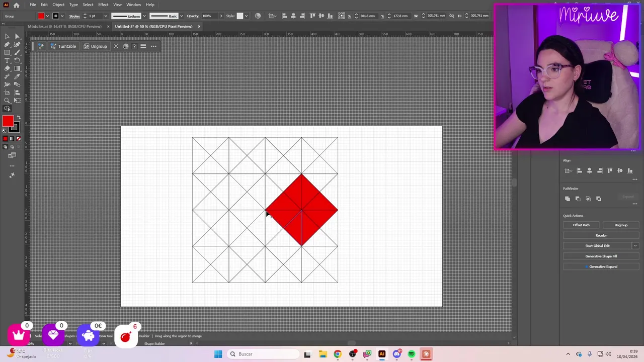Activate the Shape Builder tool
This screenshot has height=362, width=644.
pyautogui.click(x=7, y=109)
